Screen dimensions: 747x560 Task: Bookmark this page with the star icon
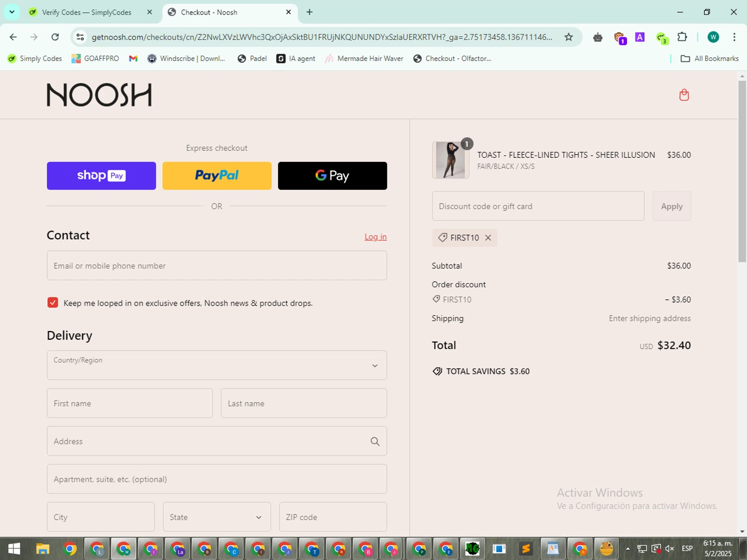point(568,37)
